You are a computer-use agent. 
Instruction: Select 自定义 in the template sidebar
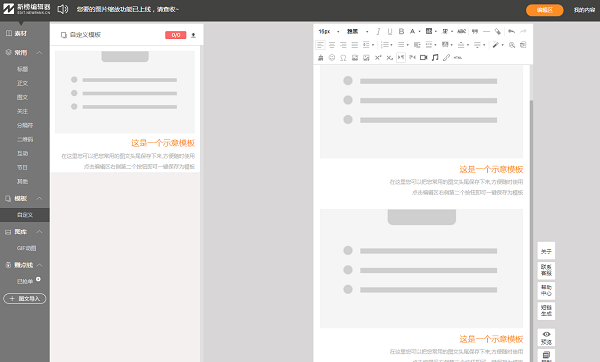24,215
